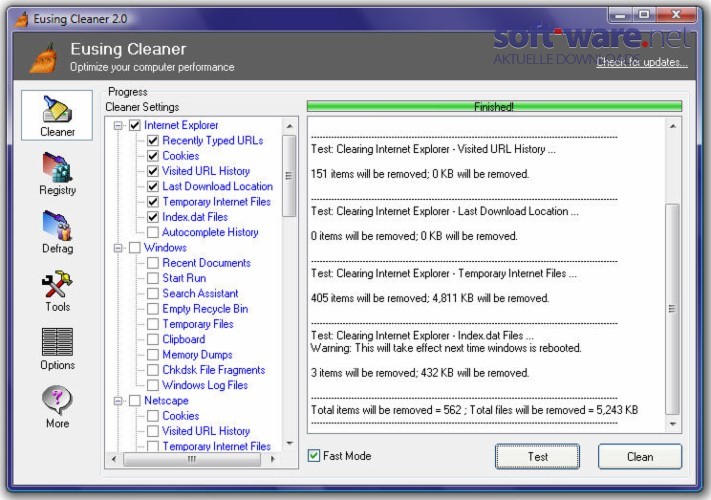711x500 pixels.
Task: Click tree list scroll up arrow
Action: click(289, 126)
